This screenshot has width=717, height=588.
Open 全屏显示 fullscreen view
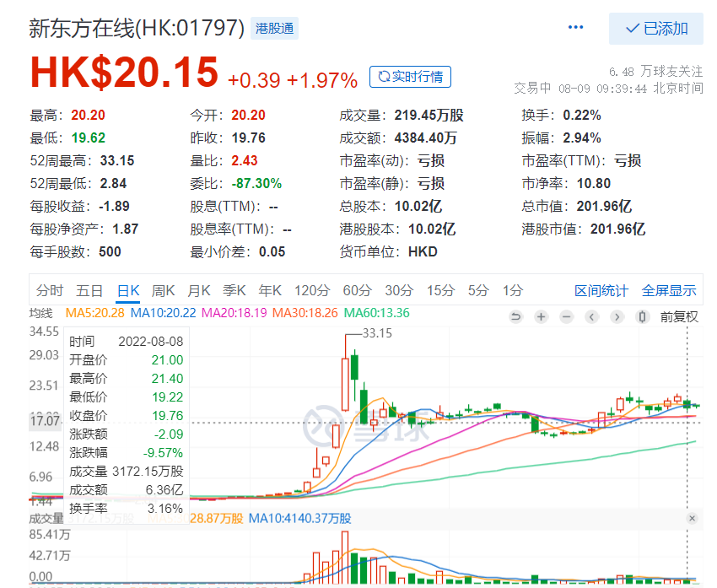point(669,291)
